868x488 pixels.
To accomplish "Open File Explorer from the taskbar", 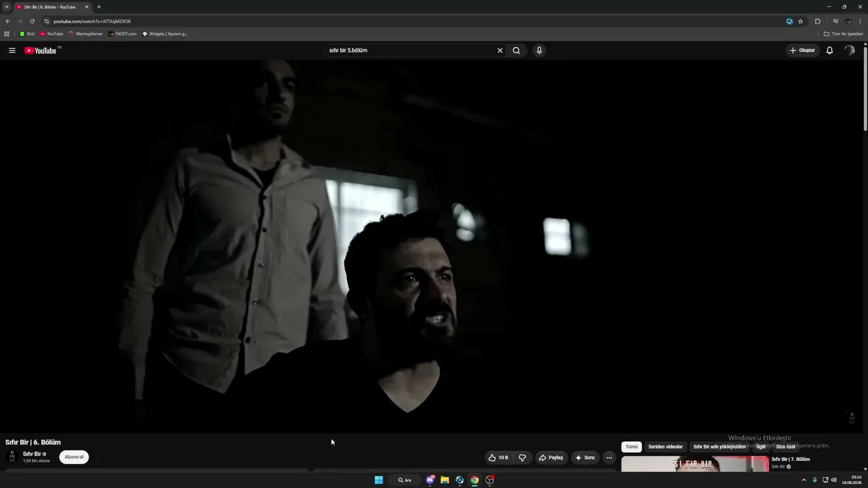I will pos(445,480).
